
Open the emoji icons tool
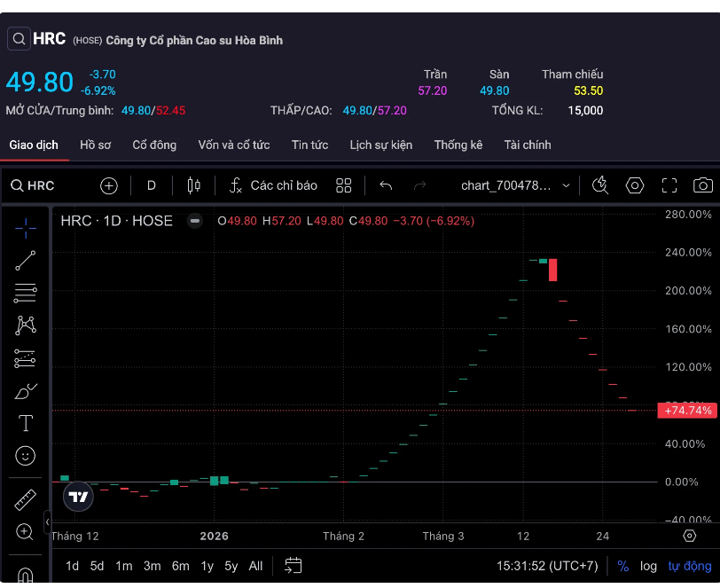coord(26,456)
